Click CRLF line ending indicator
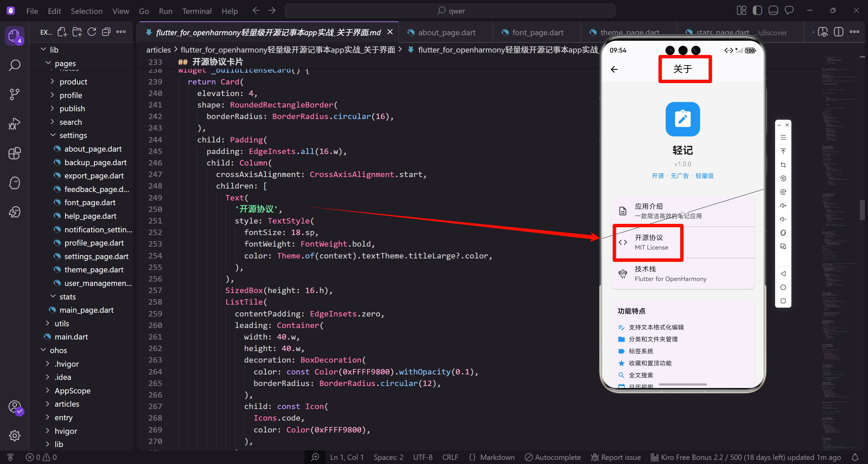868x464 pixels. click(x=450, y=457)
